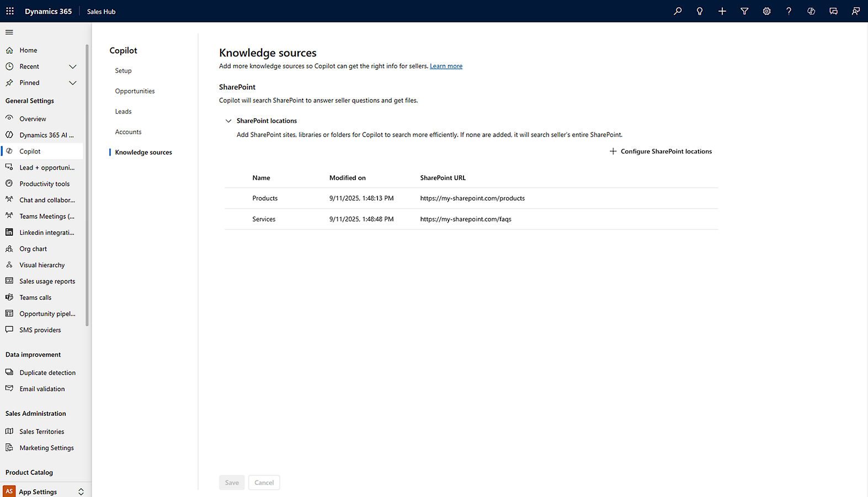Screen dimensions: 868x497
Task: Click the Dynamics 365 title
Action: coord(48,11)
